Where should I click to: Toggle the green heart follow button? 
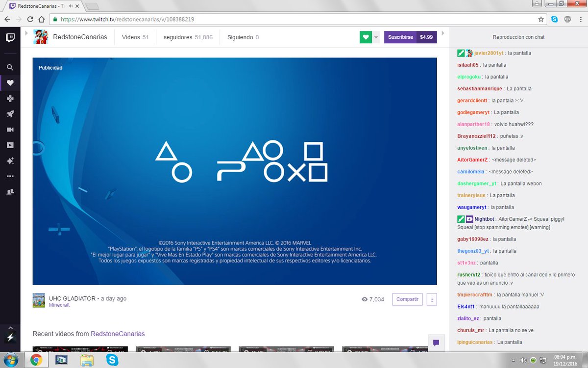coord(366,37)
